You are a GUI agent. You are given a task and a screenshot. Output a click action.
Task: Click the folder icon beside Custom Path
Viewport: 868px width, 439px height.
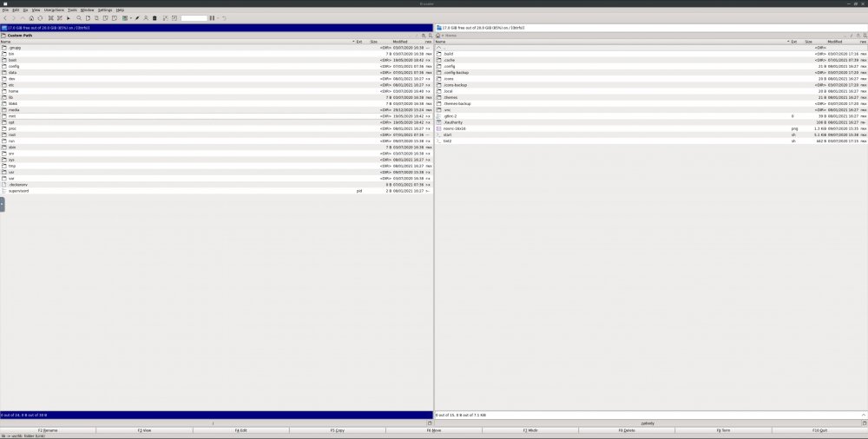click(x=3, y=36)
